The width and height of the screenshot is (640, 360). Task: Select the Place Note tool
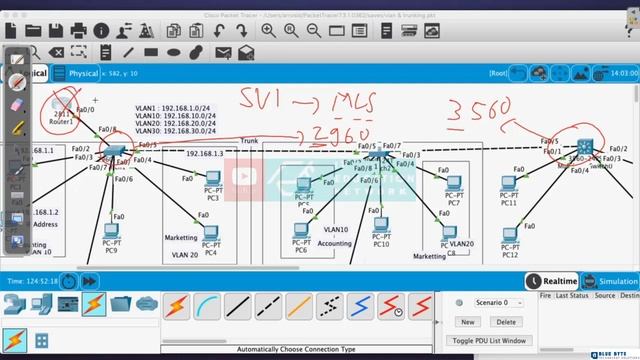coord(105,52)
